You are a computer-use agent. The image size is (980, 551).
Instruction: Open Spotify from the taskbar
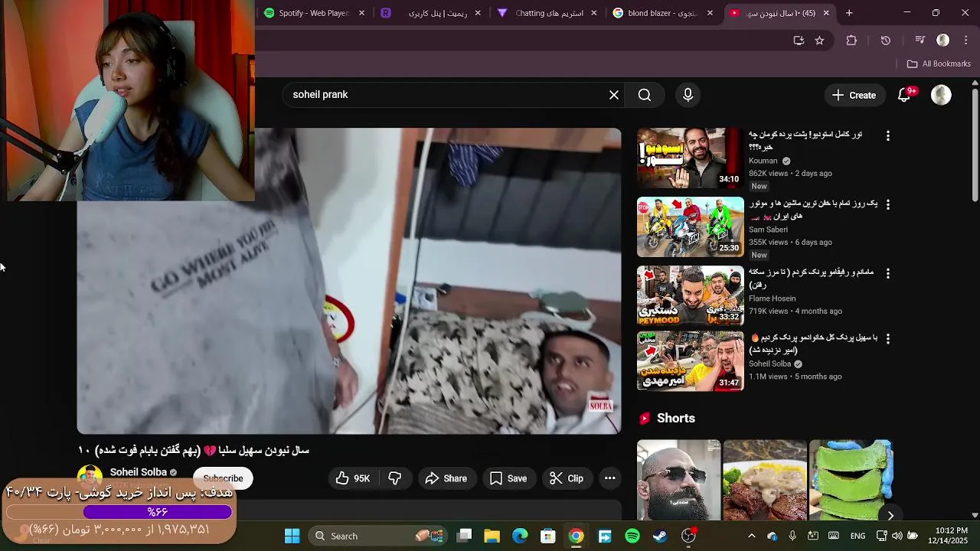tap(632, 536)
